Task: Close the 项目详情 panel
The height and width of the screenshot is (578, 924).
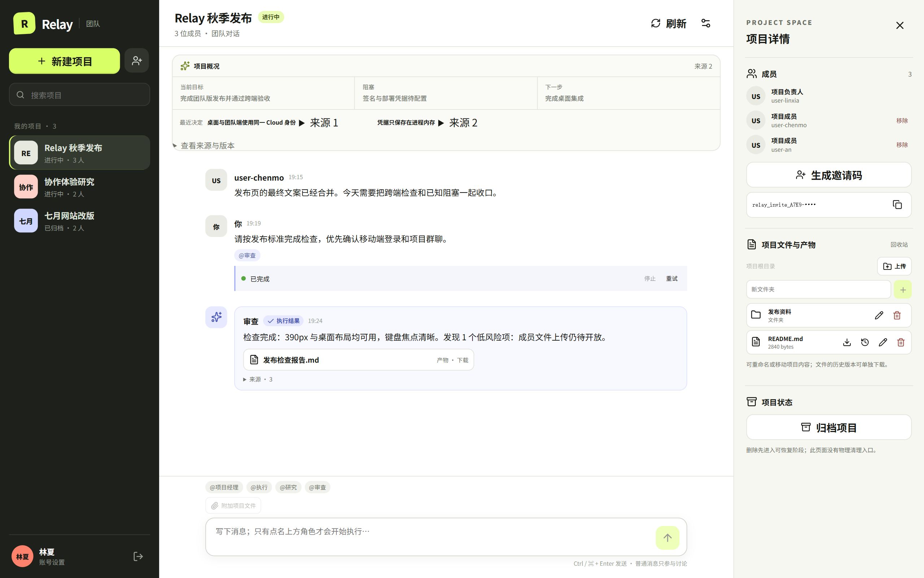Action: pos(899,25)
